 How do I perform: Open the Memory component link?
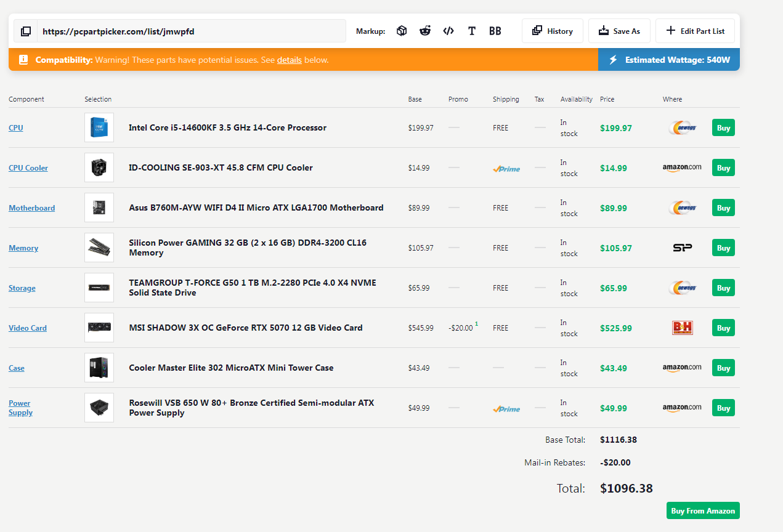pyautogui.click(x=23, y=248)
